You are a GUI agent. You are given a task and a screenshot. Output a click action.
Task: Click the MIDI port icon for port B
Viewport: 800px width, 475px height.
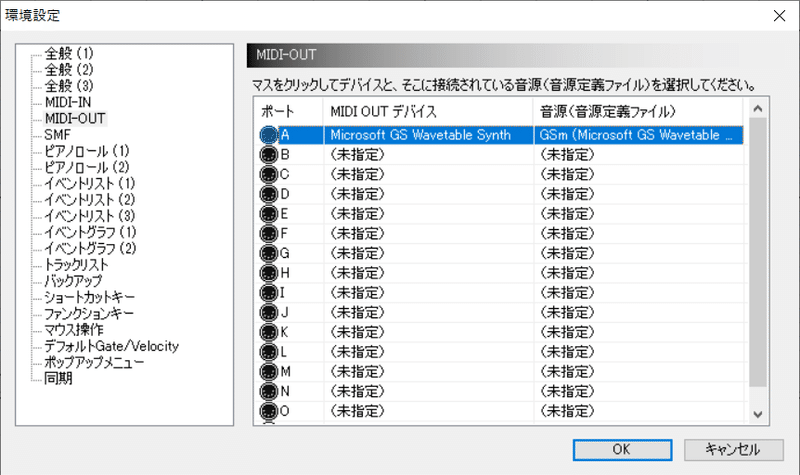[268, 155]
